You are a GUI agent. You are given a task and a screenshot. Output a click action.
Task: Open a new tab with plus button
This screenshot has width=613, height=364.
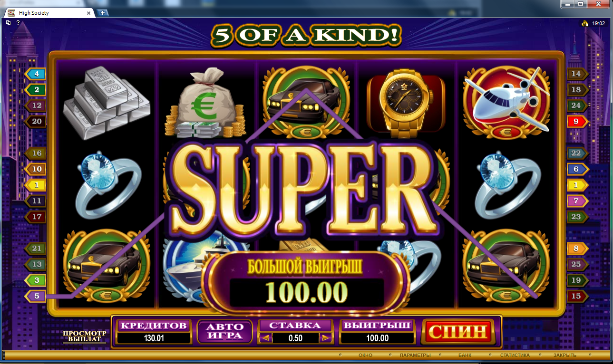pyautogui.click(x=103, y=13)
